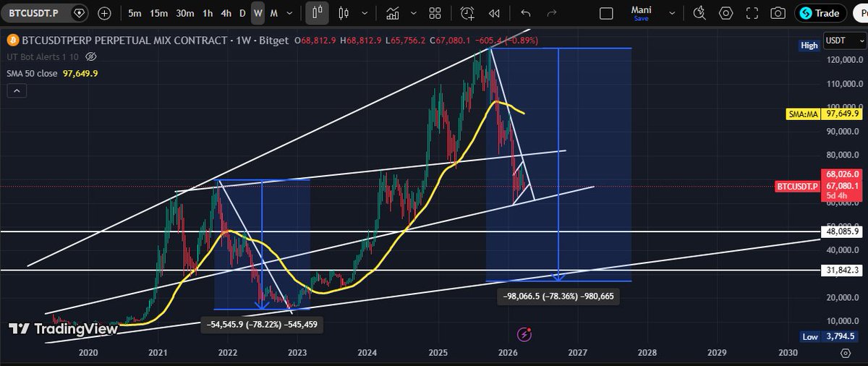Open quick search lightning-magnifier icon
Image resolution: width=868 pixels, height=366 pixels.
(x=699, y=13)
